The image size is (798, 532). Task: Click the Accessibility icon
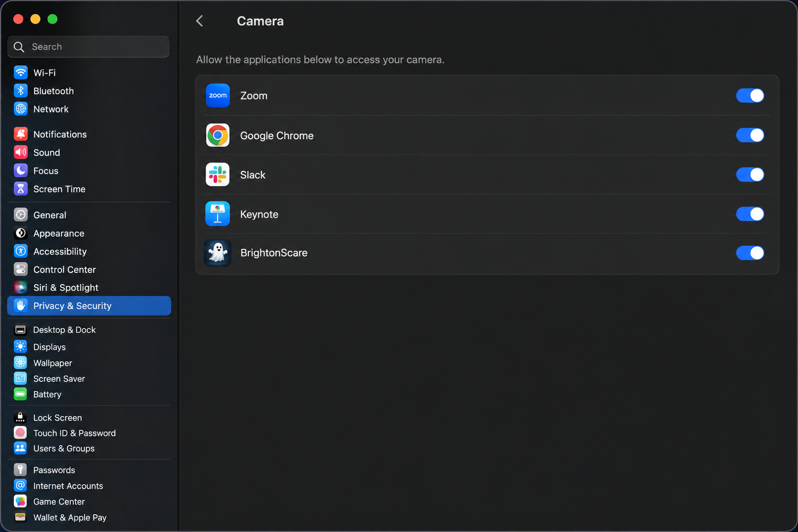pyautogui.click(x=21, y=251)
